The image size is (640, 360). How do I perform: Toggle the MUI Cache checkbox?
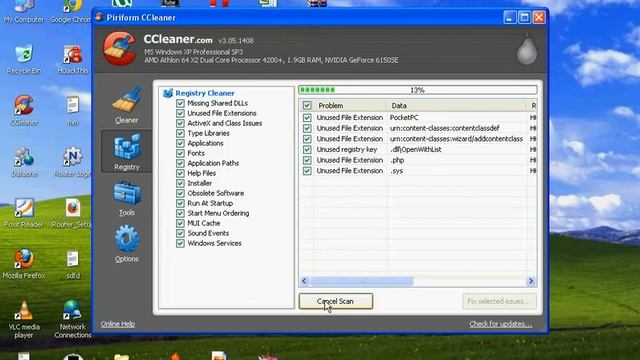tap(180, 223)
